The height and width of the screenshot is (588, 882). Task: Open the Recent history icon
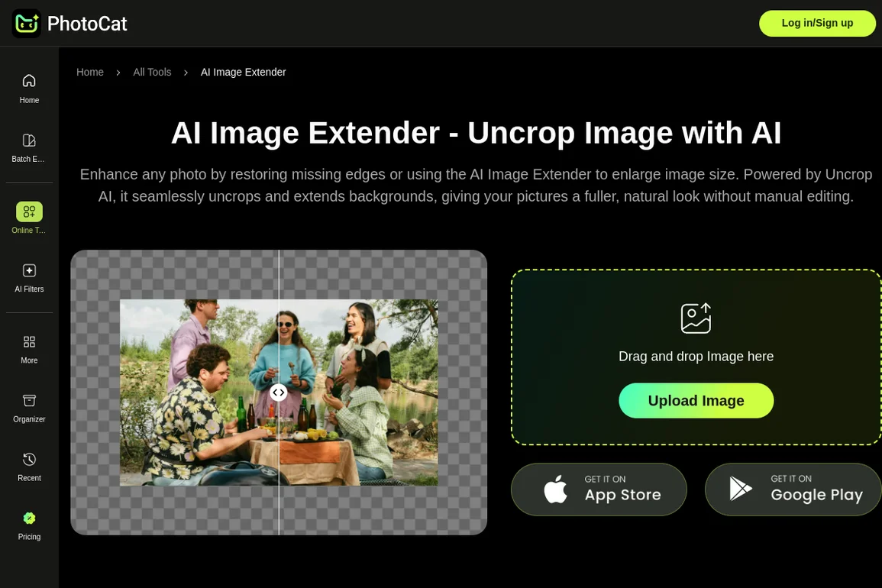(29, 460)
